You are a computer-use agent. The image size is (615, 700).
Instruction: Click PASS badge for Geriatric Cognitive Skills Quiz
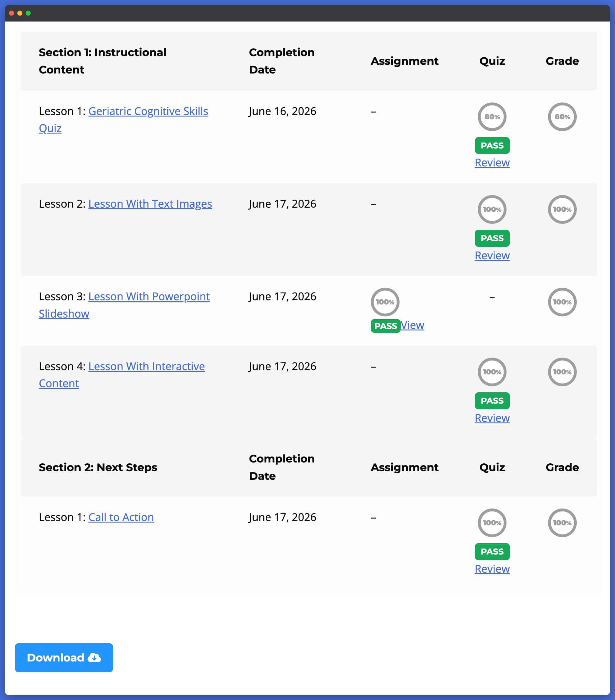[492, 145]
